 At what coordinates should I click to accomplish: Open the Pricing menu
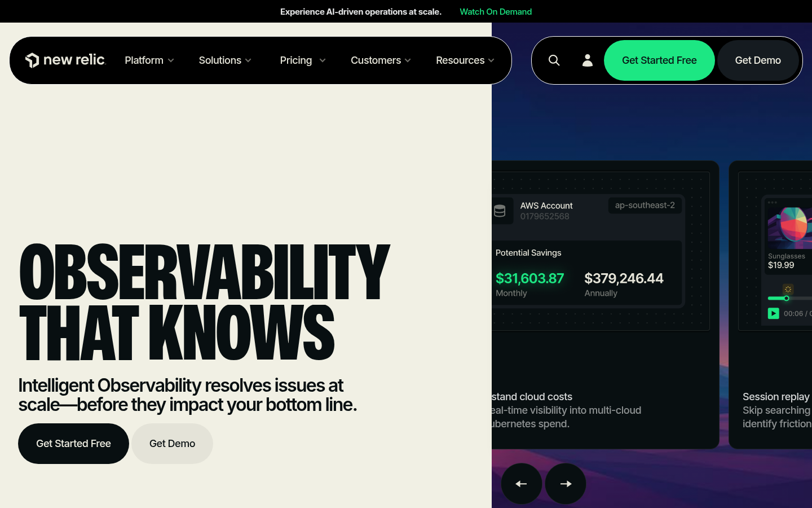tap(303, 60)
